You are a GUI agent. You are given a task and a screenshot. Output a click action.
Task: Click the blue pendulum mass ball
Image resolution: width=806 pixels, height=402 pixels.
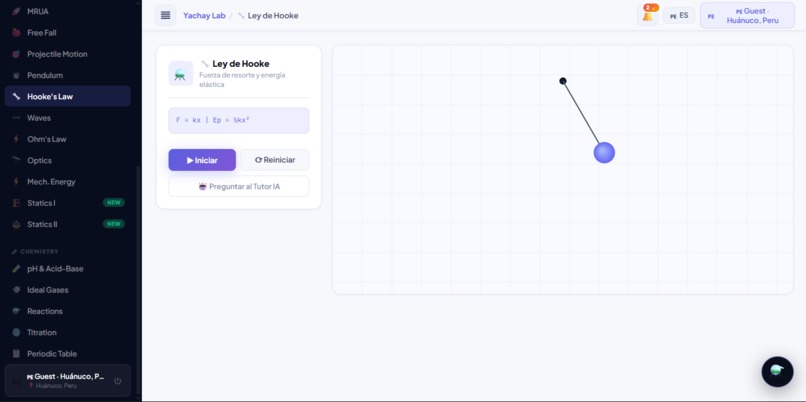click(x=604, y=153)
